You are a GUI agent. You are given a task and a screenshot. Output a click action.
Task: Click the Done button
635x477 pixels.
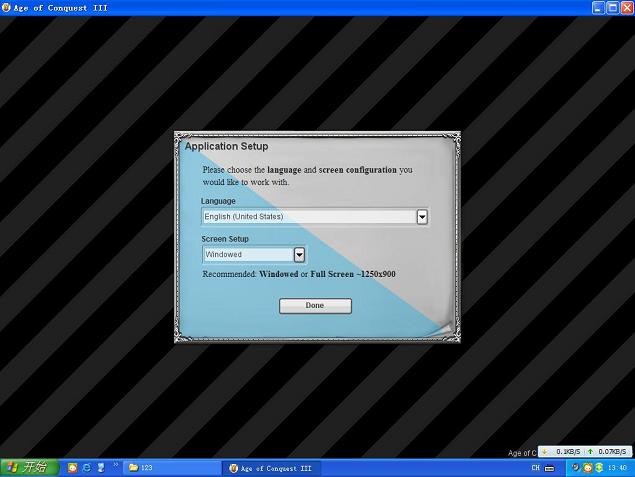(315, 306)
